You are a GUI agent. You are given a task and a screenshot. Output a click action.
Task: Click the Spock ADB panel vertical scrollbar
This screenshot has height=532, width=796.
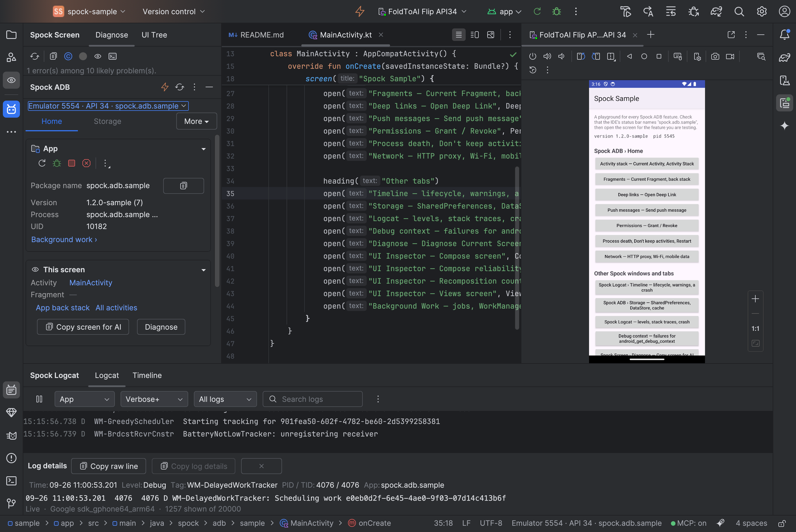(x=217, y=211)
